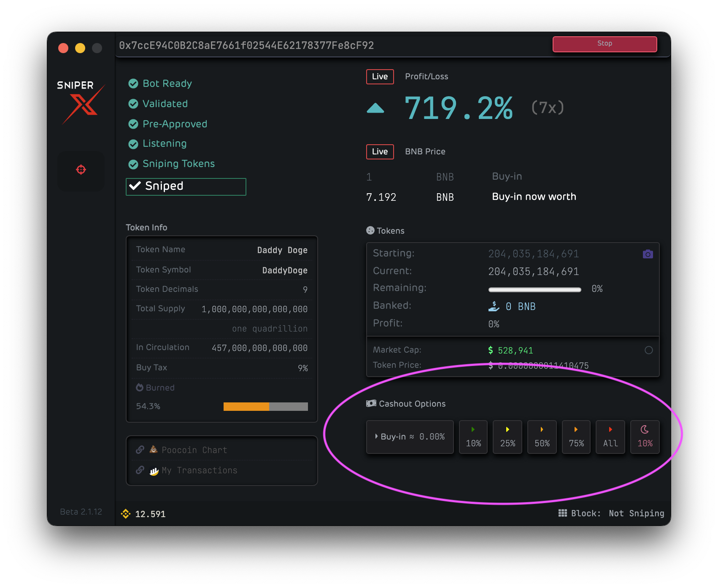Click the banknote icon beside Cashout Options

[371, 403]
